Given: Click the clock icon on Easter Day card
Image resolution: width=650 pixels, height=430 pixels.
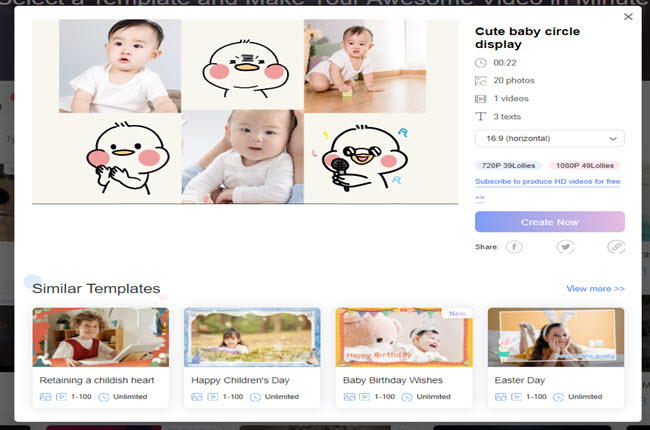Looking at the screenshot, I should (559, 397).
